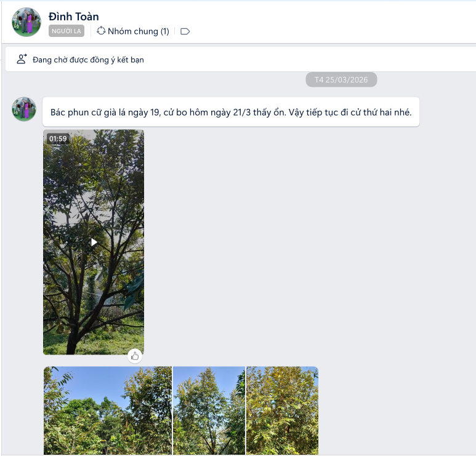Select the message about phun cữ già lá
Image resolution: width=476 pixels, height=456 pixels.
pyautogui.click(x=231, y=112)
